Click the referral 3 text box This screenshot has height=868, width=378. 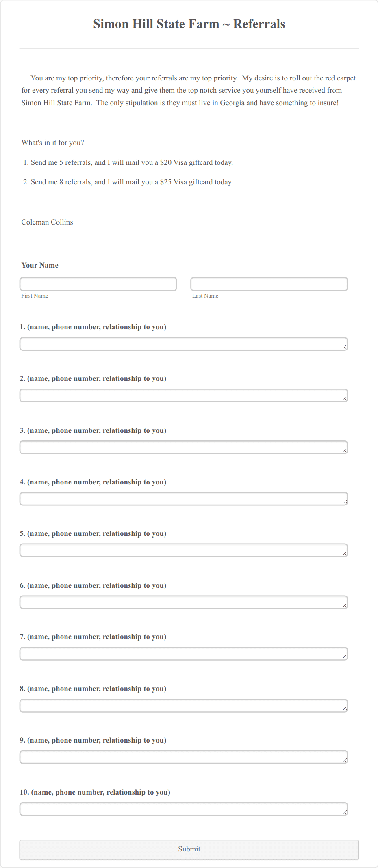[x=183, y=448]
